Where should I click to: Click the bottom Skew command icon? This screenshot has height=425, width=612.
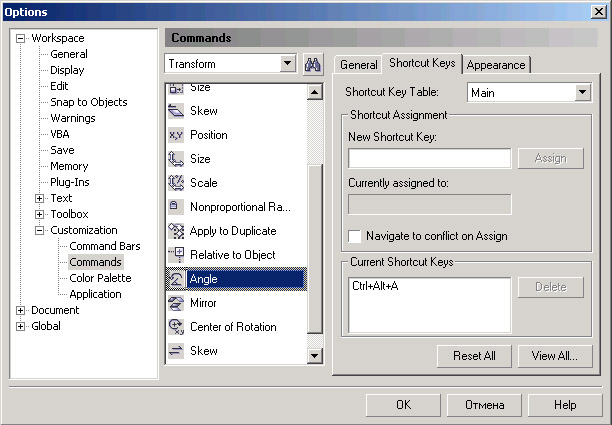pyautogui.click(x=176, y=351)
